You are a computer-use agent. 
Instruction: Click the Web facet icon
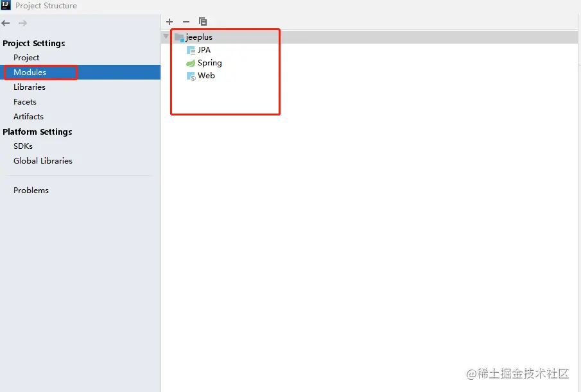(x=191, y=76)
